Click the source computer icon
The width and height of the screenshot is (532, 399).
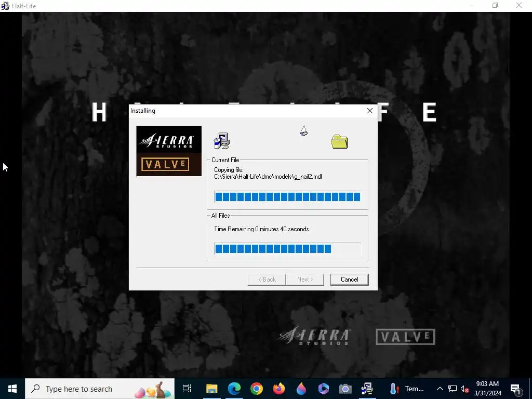click(x=222, y=140)
